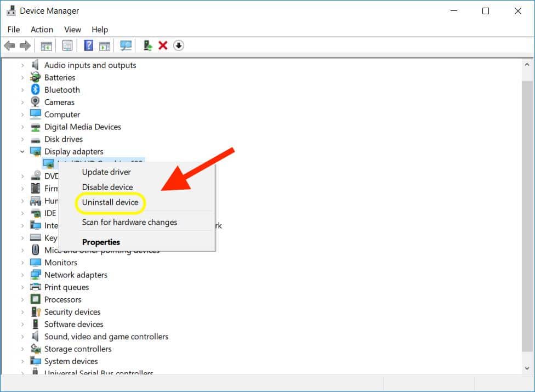Collapse the Display adapters category

click(x=22, y=152)
